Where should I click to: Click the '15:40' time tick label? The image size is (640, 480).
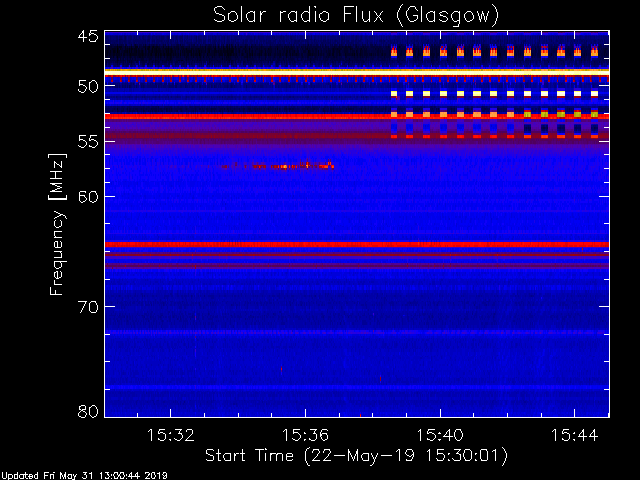(x=440, y=435)
